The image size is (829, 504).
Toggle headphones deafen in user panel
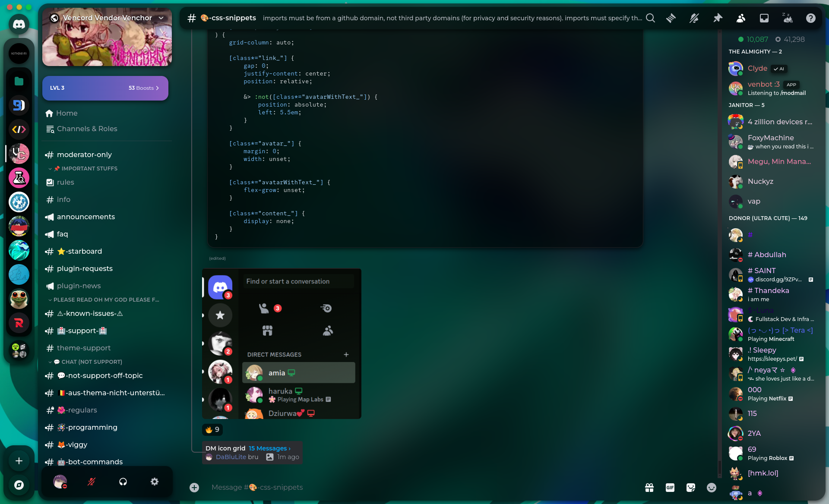click(x=123, y=482)
